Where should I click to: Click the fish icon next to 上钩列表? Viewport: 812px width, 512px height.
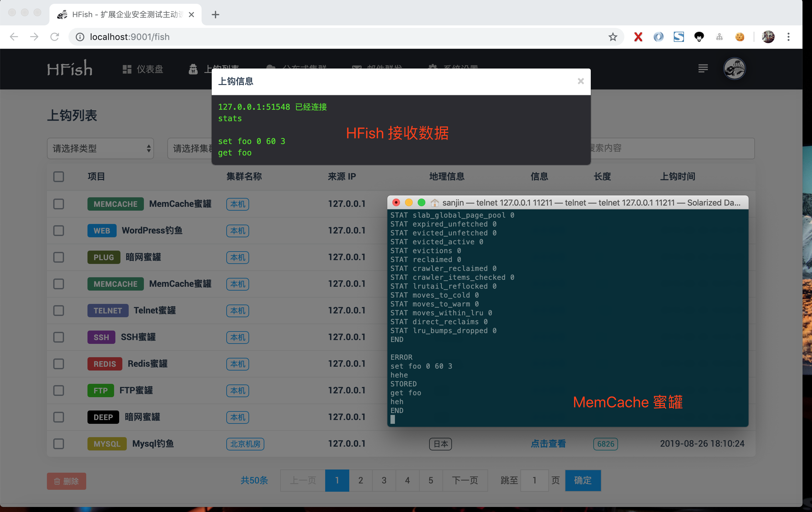tap(193, 69)
